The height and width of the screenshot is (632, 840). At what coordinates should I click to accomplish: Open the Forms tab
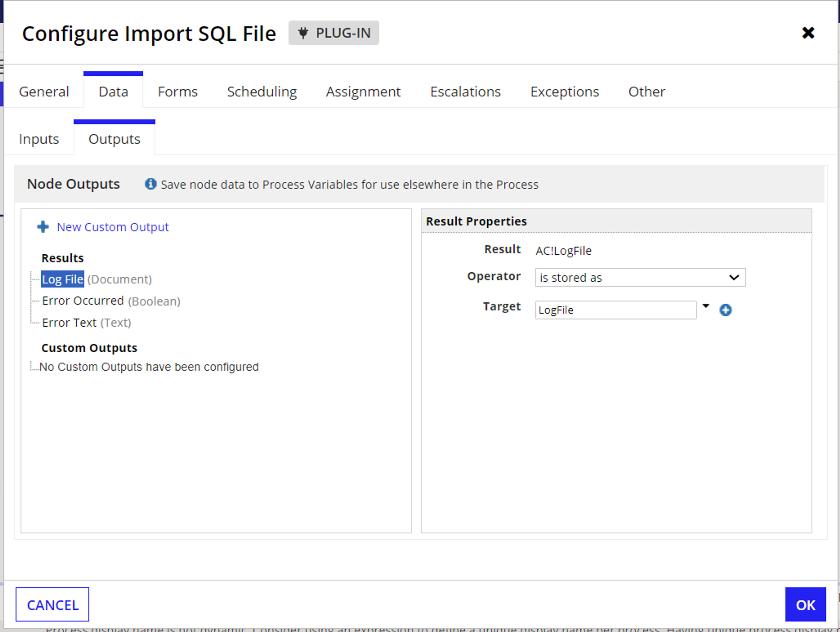[x=178, y=91]
